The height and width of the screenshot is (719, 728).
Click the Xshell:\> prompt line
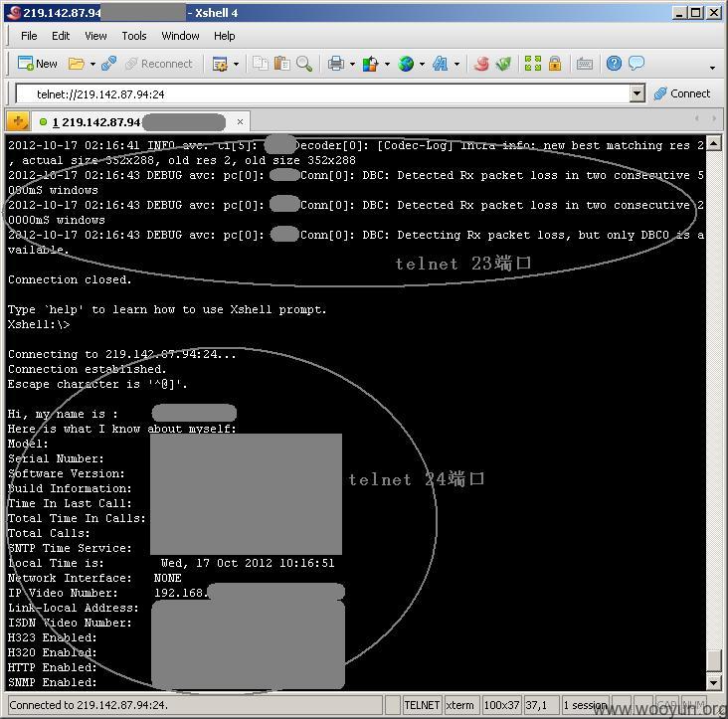click(39, 324)
